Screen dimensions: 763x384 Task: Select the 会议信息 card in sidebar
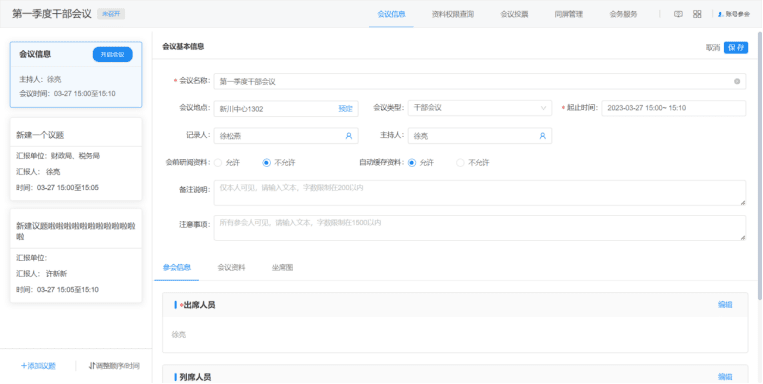click(76, 74)
